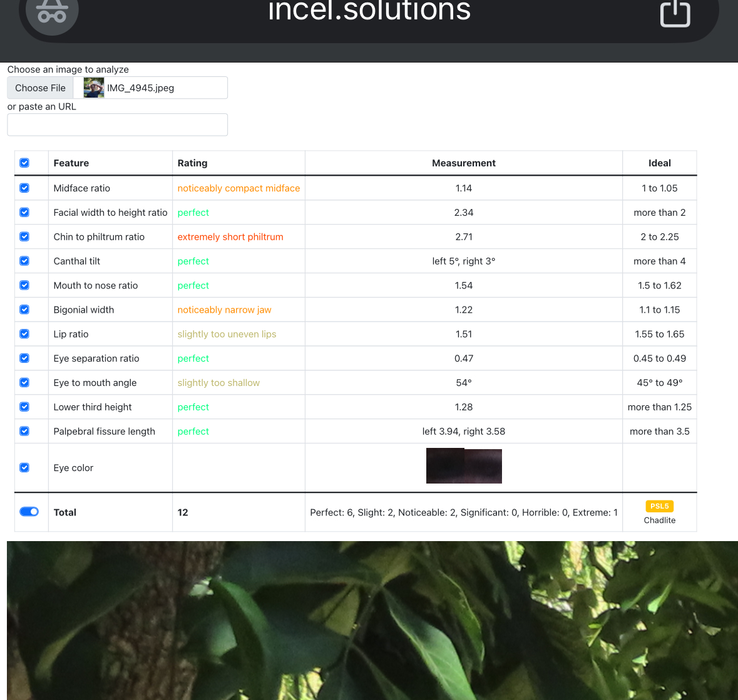738x700 pixels.
Task: Click the detected eye color swatch
Action: pos(464,466)
